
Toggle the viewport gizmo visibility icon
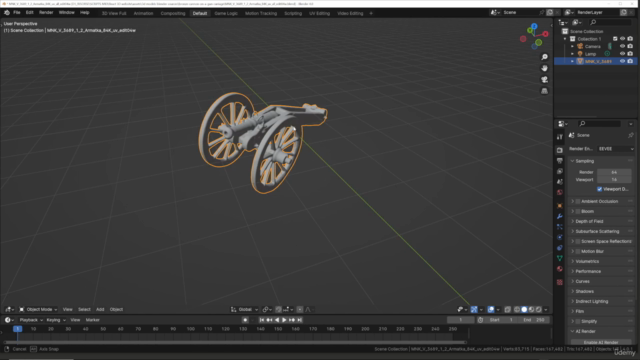pos(474,309)
